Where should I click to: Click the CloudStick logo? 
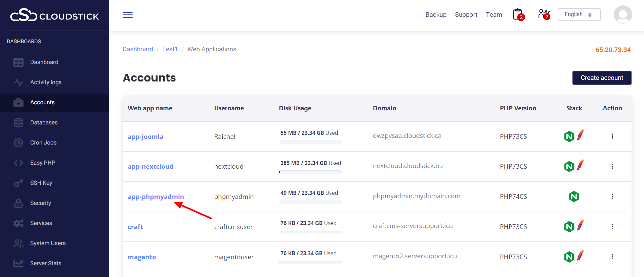54,15
